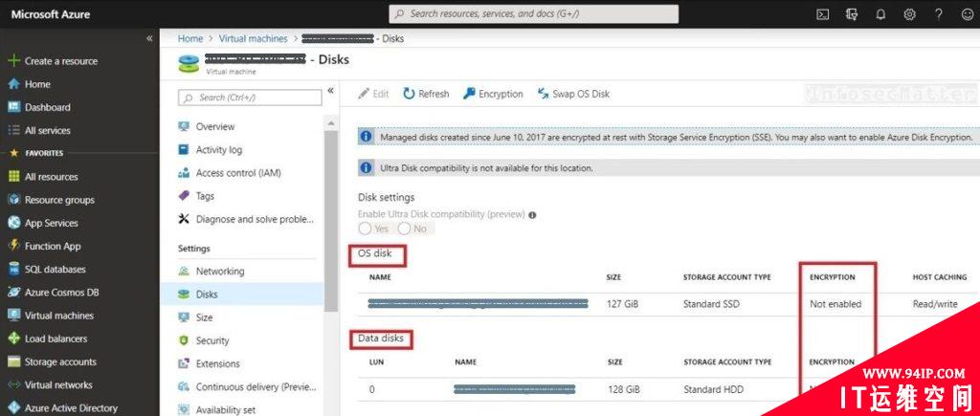Click the Dashboard icon in sidebar
This screenshot has width=980, height=416.
(x=13, y=107)
